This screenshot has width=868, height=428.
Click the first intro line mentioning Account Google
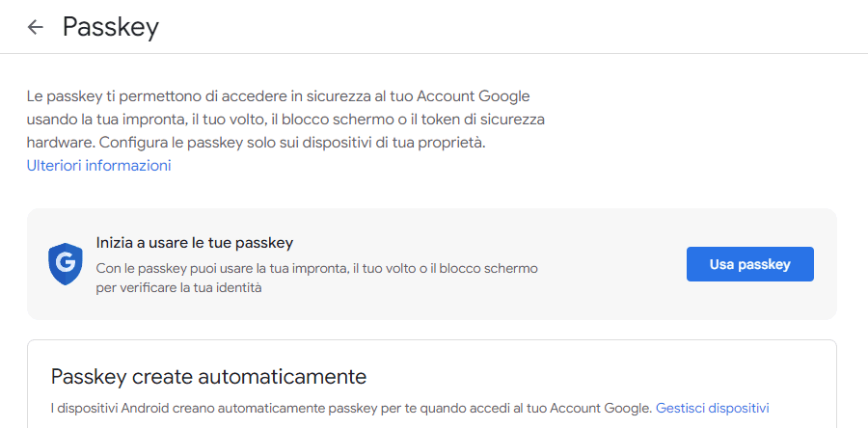pyautogui.click(x=279, y=96)
